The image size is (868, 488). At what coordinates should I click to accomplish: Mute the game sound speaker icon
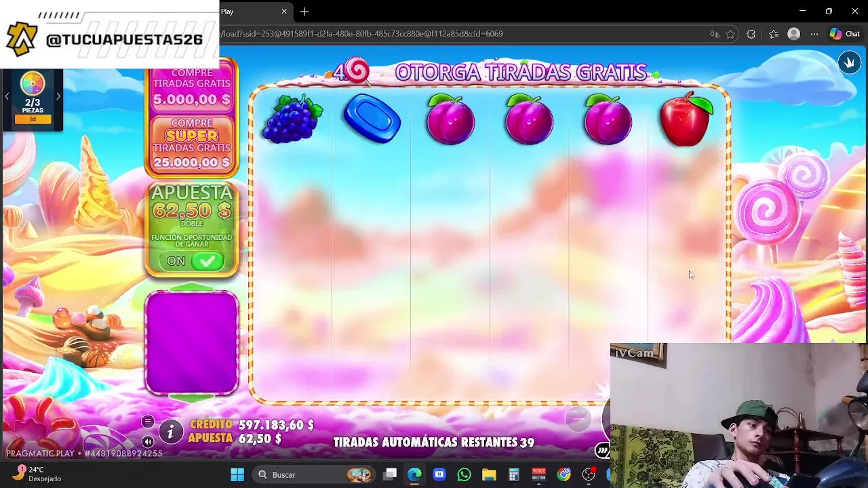pyautogui.click(x=147, y=442)
